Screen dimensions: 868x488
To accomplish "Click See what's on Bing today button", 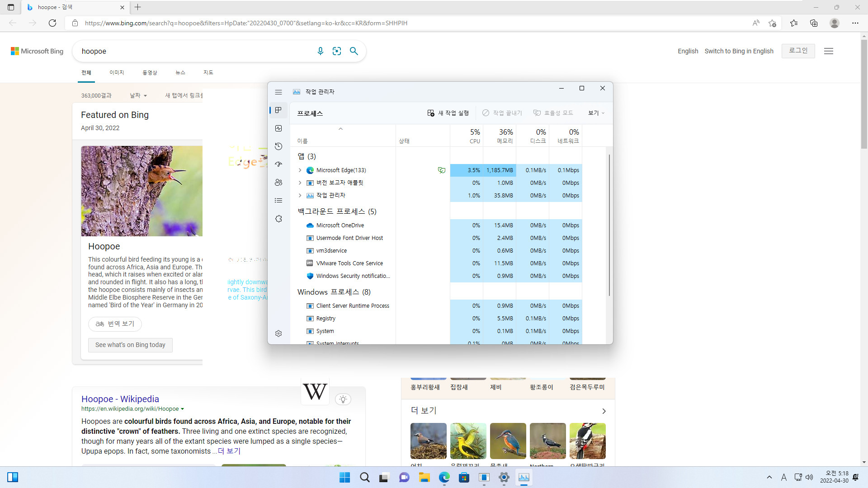I will click(130, 345).
